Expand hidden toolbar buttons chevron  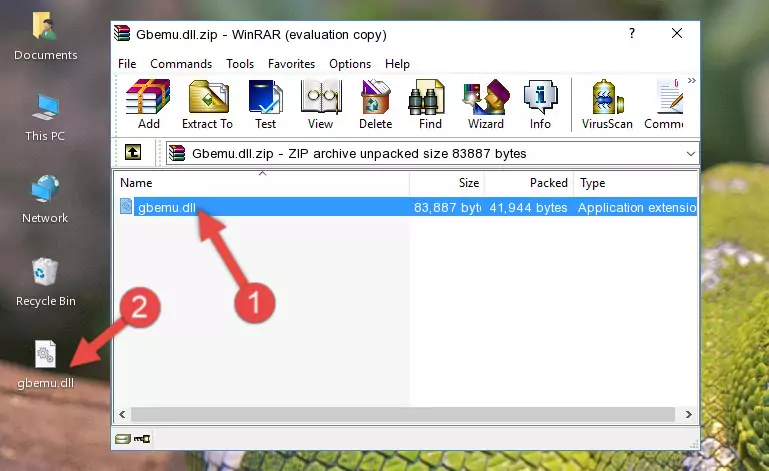point(692,80)
